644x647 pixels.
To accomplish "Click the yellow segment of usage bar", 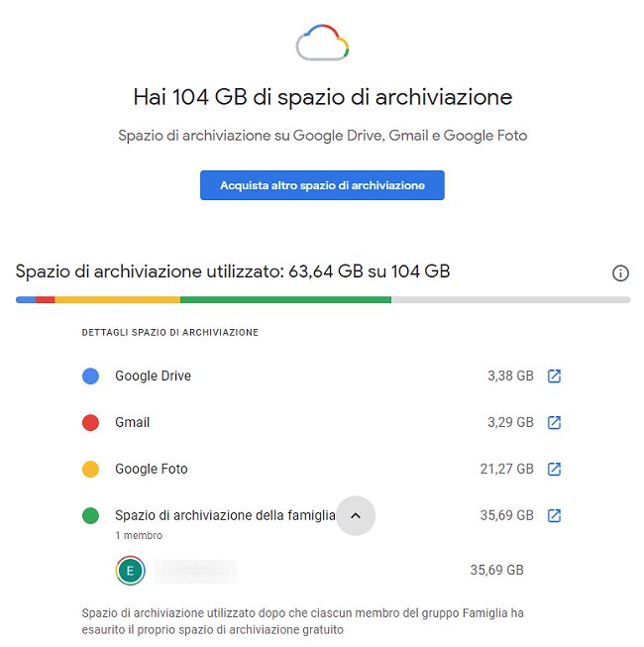I will pos(117,299).
